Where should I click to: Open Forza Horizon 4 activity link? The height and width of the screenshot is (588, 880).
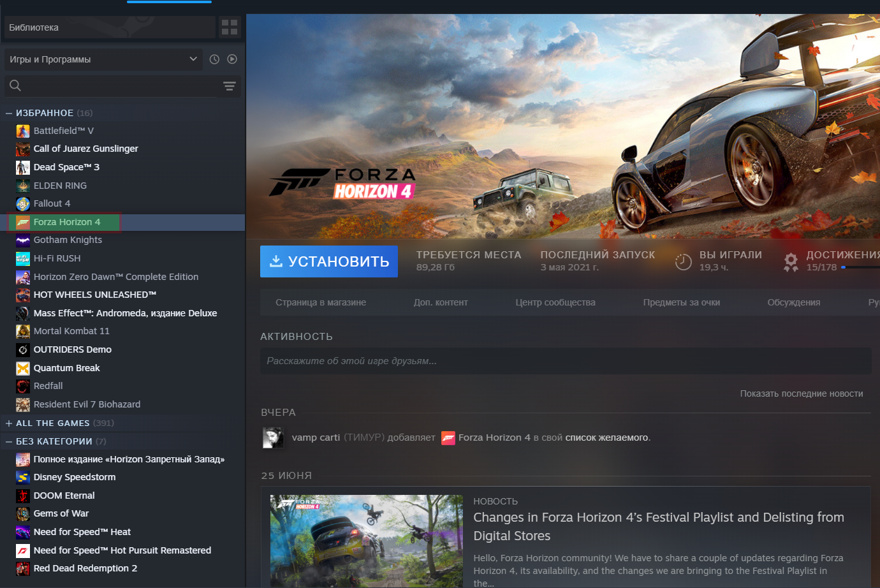[x=494, y=437]
